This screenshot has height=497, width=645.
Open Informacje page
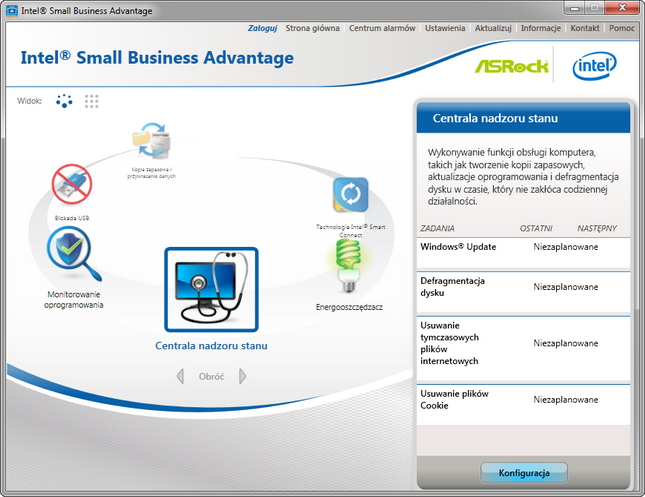point(541,28)
